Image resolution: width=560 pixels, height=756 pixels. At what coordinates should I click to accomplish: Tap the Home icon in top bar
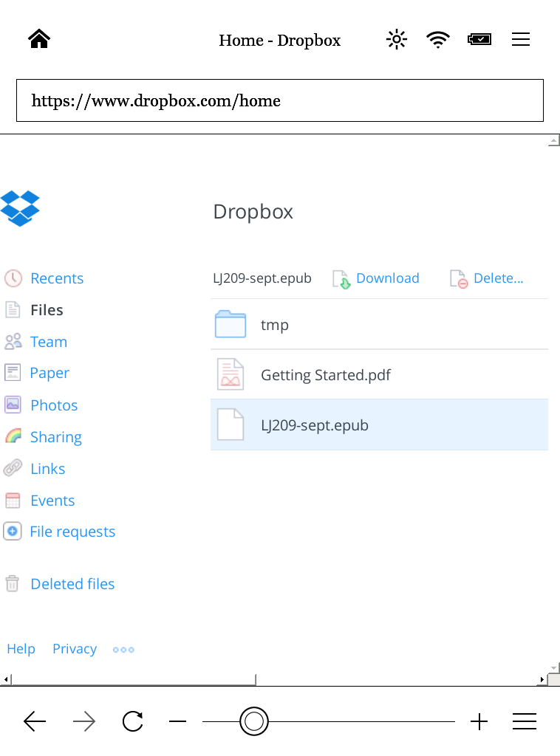39,39
